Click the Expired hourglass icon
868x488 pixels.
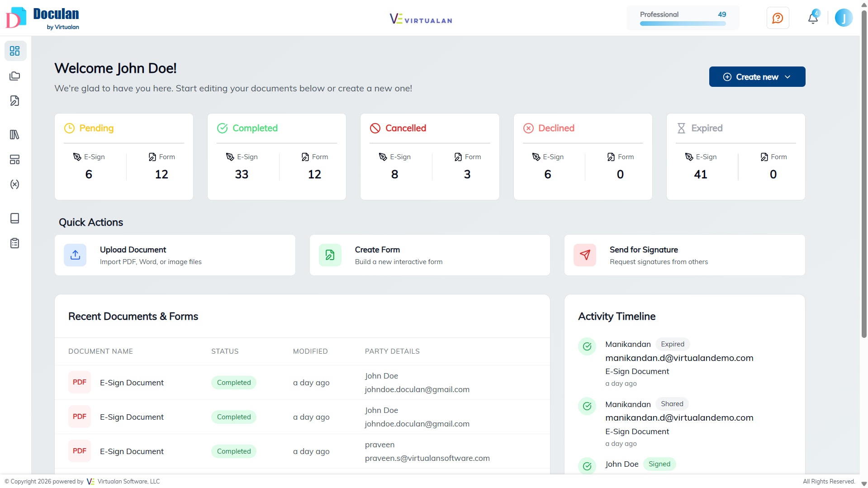point(681,128)
